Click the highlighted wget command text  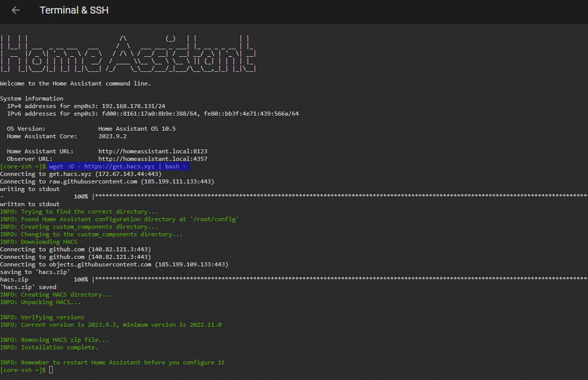pyautogui.click(x=119, y=166)
